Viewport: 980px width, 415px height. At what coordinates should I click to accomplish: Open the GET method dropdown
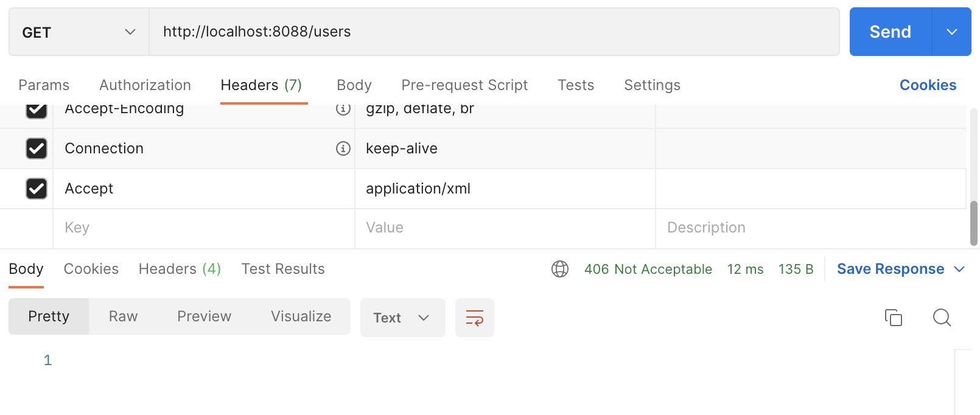(79, 32)
